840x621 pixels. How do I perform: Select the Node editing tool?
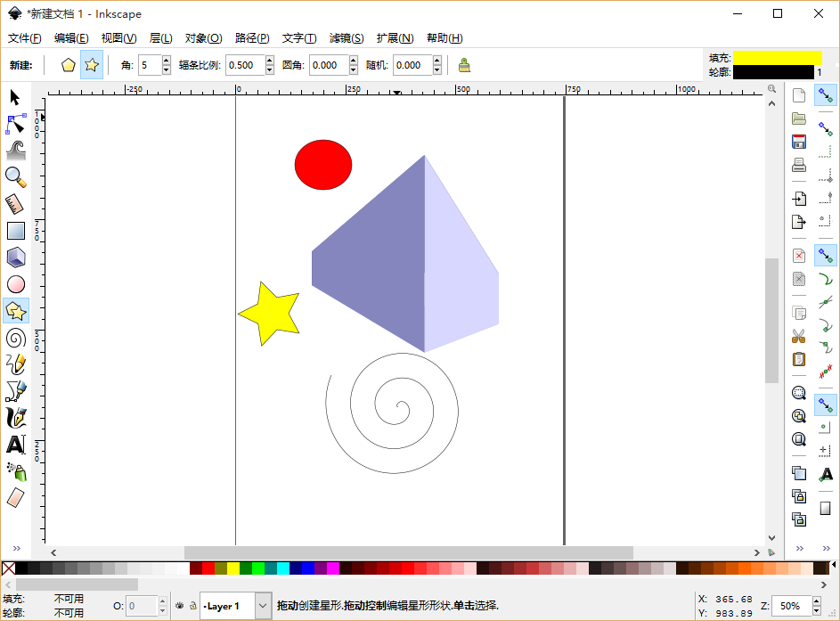15,124
